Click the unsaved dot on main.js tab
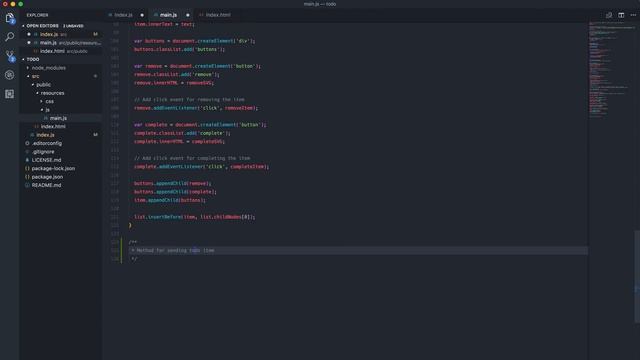The image size is (640, 360). tap(188, 15)
